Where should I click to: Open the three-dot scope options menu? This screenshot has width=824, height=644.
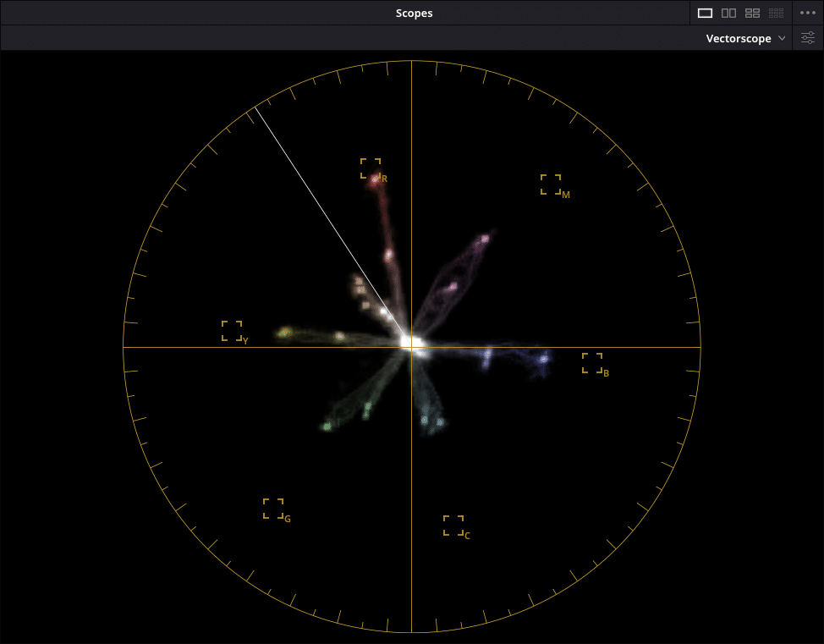pyautogui.click(x=807, y=13)
